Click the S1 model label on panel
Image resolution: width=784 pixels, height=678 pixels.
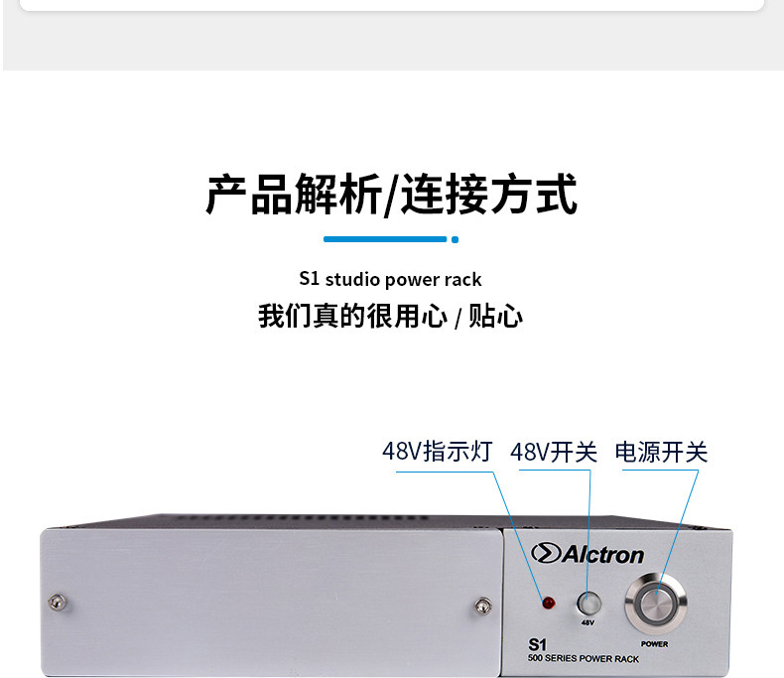click(x=538, y=644)
